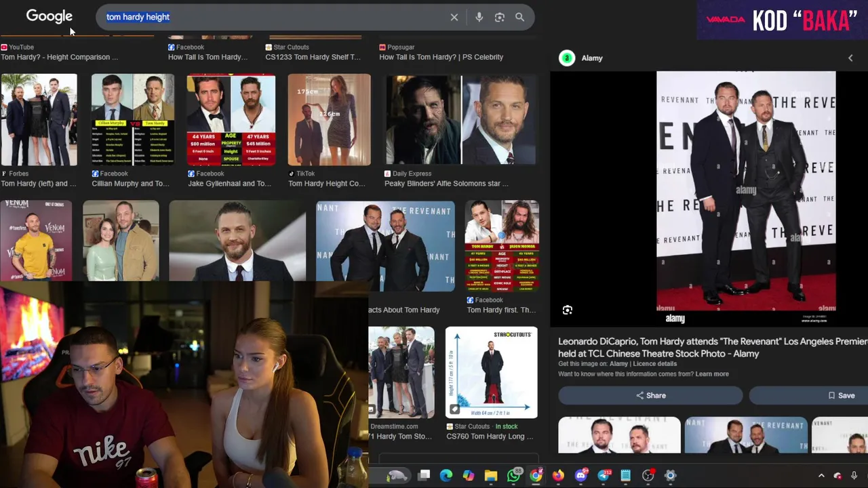Open the second related Revenant image under Save
868x488 pixels.
coord(746,435)
